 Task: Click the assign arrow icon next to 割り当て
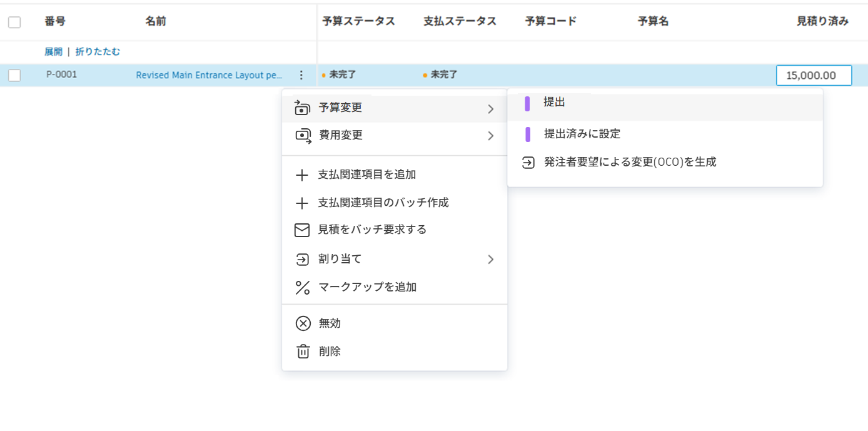click(x=301, y=258)
